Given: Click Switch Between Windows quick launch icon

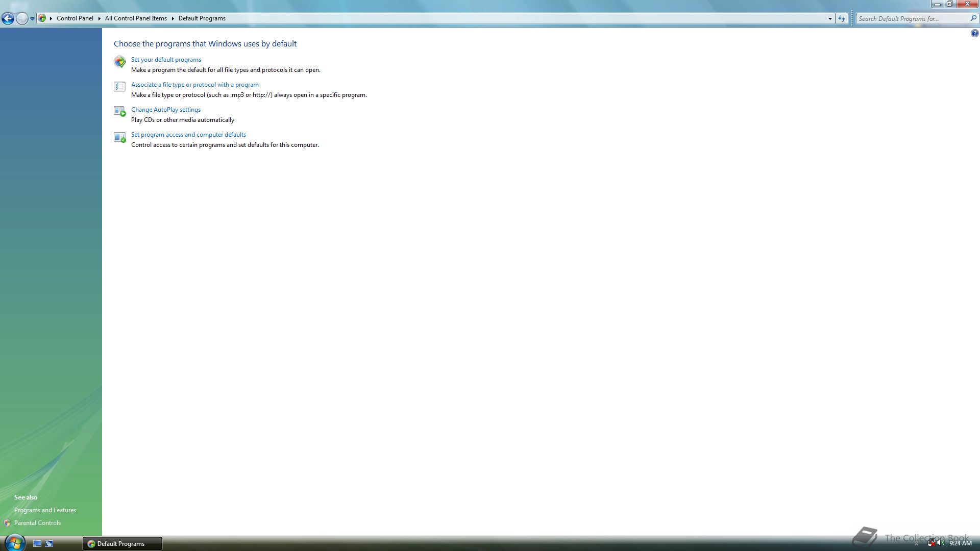Looking at the screenshot, I should pyautogui.click(x=50, y=544).
